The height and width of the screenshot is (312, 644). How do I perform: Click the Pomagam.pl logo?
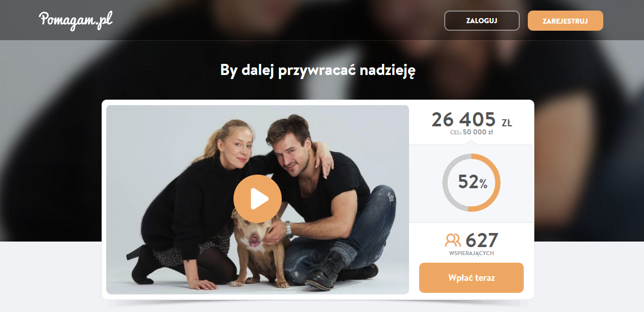[x=76, y=20]
